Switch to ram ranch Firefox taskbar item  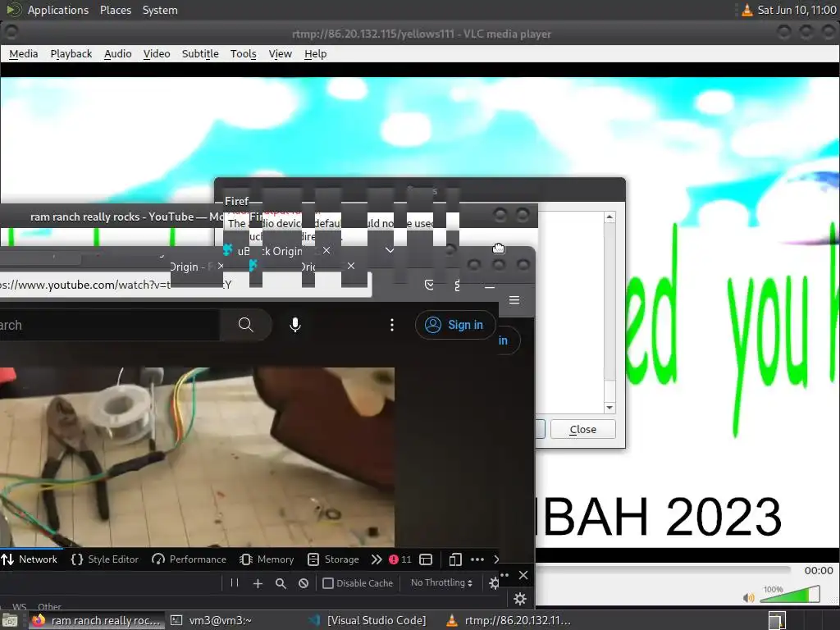point(97,620)
